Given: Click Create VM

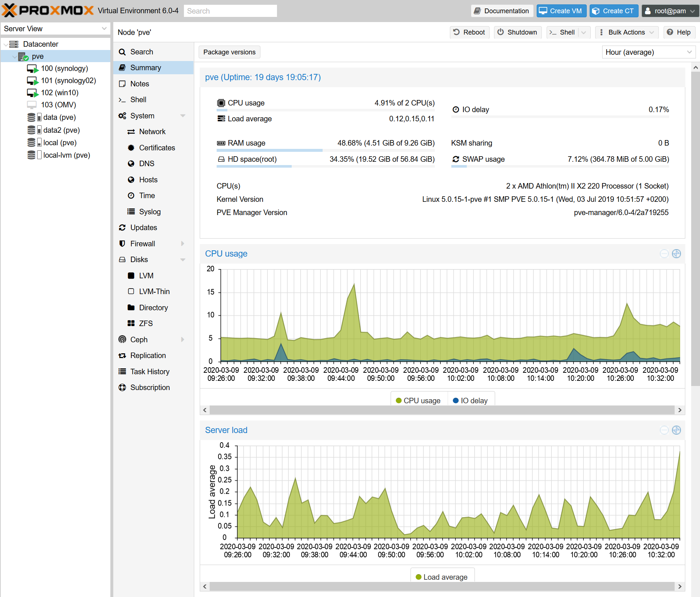Looking at the screenshot, I should click(561, 11).
